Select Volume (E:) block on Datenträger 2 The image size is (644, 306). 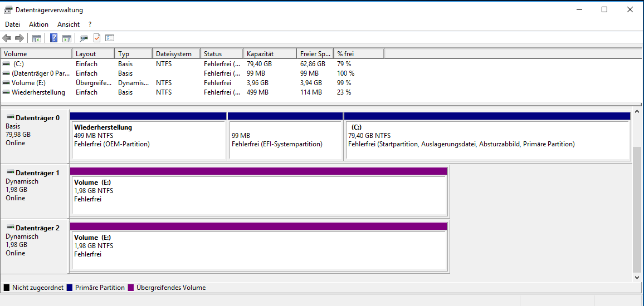click(x=258, y=246)
